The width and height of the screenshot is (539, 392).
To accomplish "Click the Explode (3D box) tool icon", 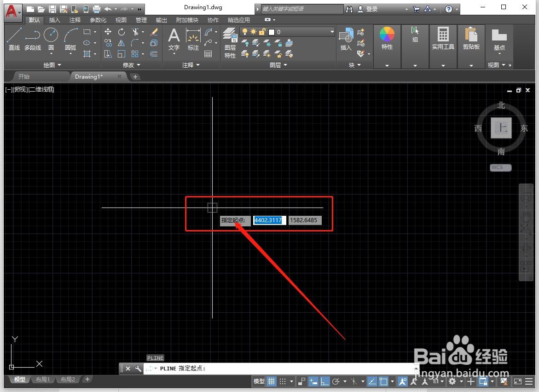I will point(154,43).
